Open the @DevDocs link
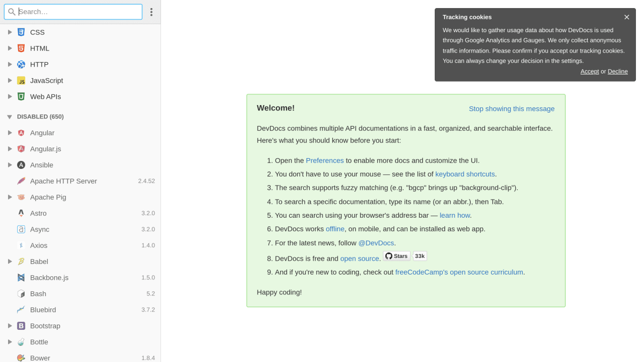Viewport: 644px width, 362px height. pyautogui.click(x=376, y=243)
